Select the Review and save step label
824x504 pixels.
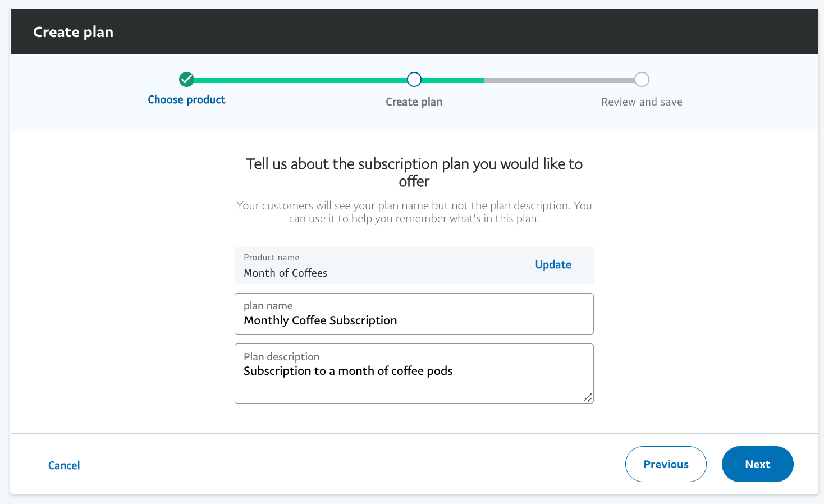tap(642, 102)
